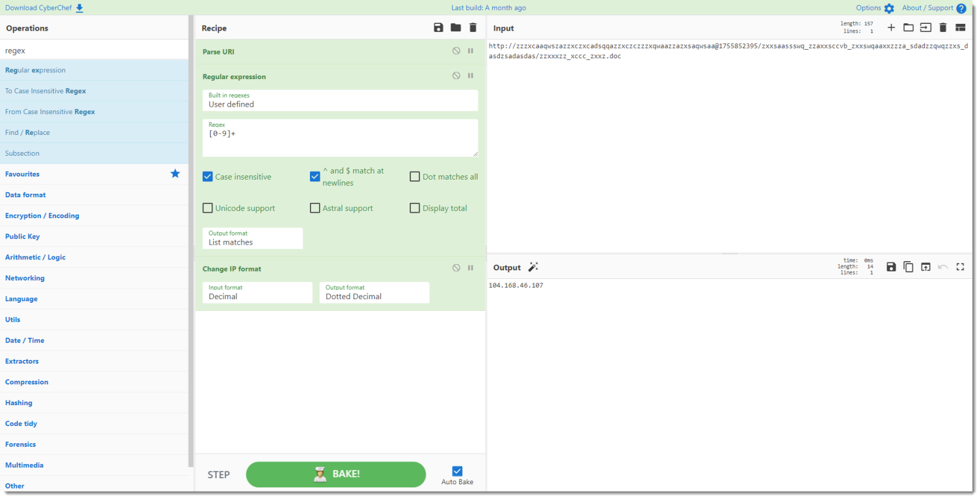Screen dimensions: 980x499
Task: Enable the Dot matches all option
Action: 415,177
